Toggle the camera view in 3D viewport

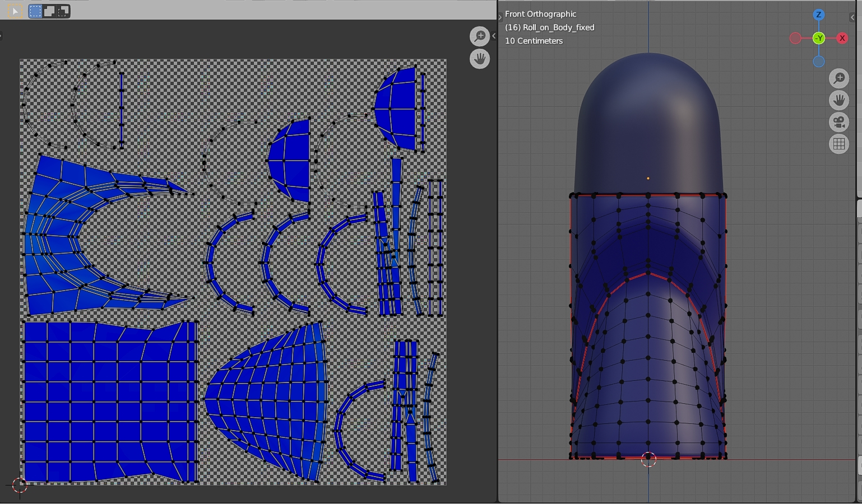point(839,122)
